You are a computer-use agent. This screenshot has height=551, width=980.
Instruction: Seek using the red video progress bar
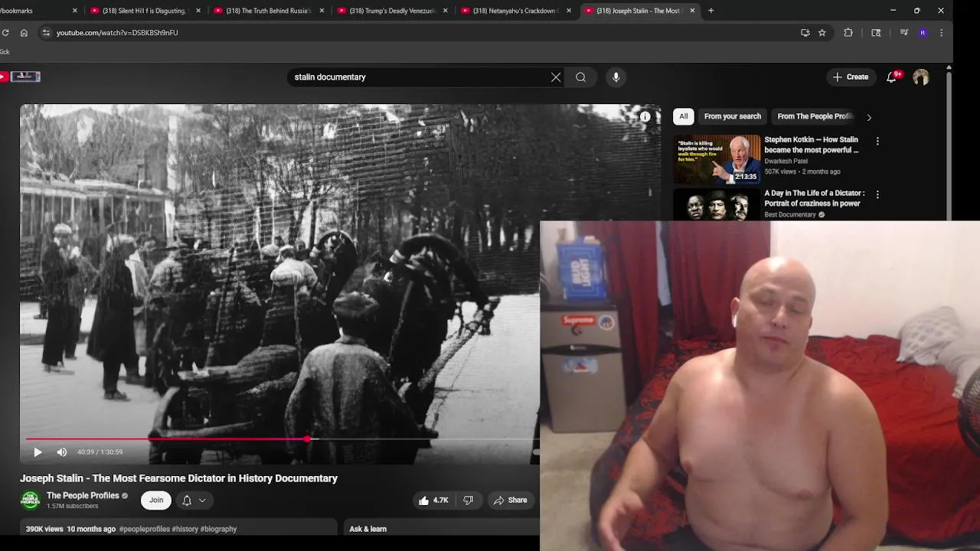pos(283,439)
